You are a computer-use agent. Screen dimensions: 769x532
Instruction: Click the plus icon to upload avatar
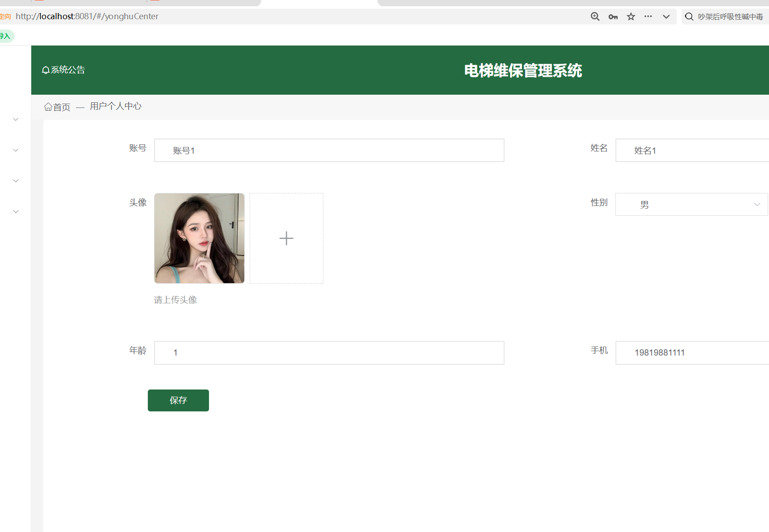click(286, 239)
